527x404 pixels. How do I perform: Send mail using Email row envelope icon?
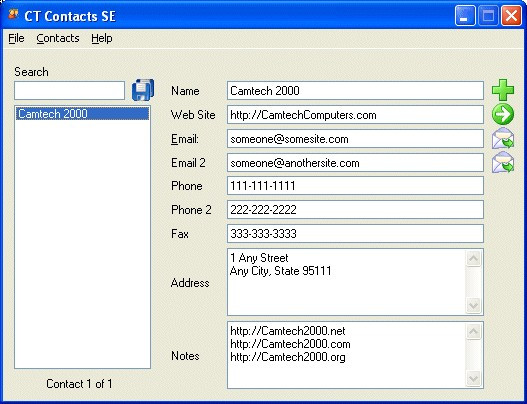coord(503,138)
